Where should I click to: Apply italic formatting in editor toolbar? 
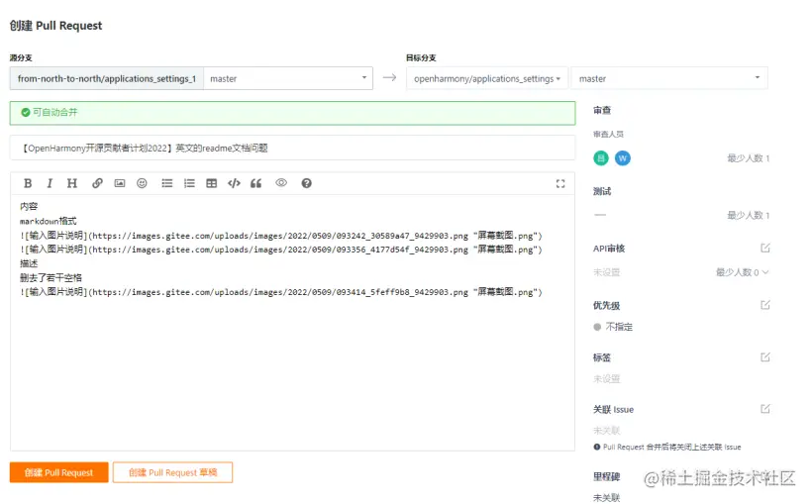point(50,183)
